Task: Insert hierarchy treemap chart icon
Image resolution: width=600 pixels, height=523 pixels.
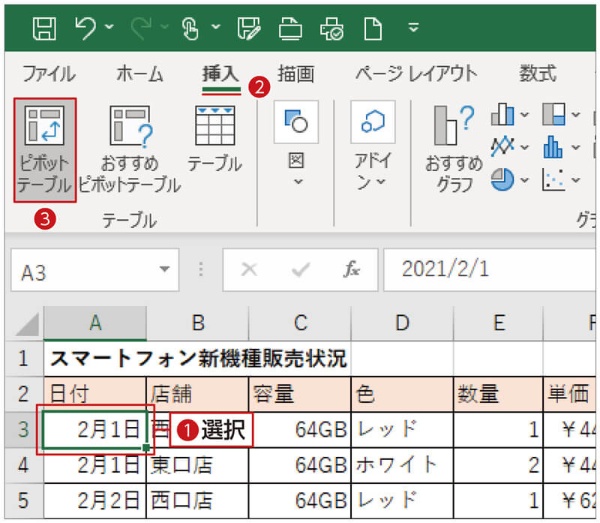Action: [554, 114]
